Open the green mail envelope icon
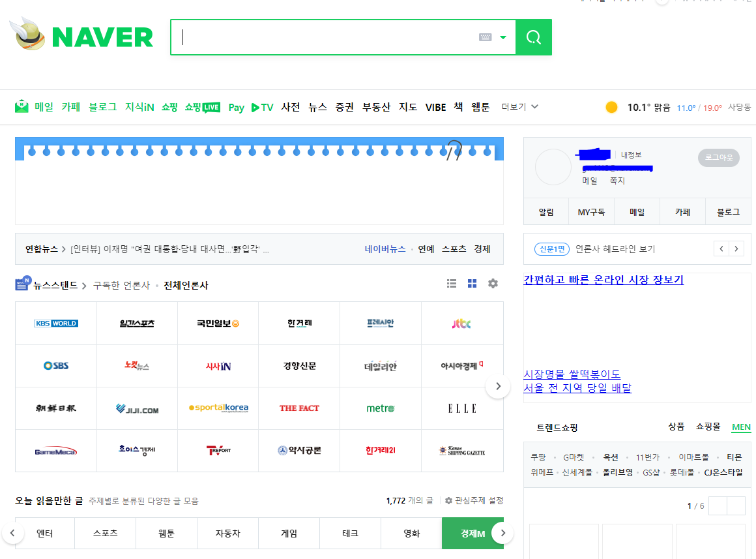 point(22,107)
